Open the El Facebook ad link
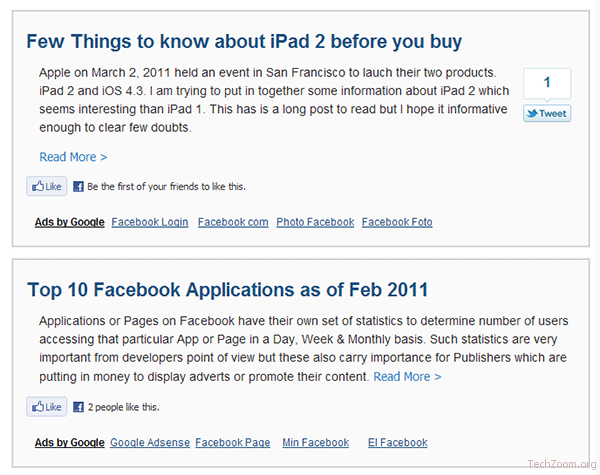600x475 pixels. 398,442
